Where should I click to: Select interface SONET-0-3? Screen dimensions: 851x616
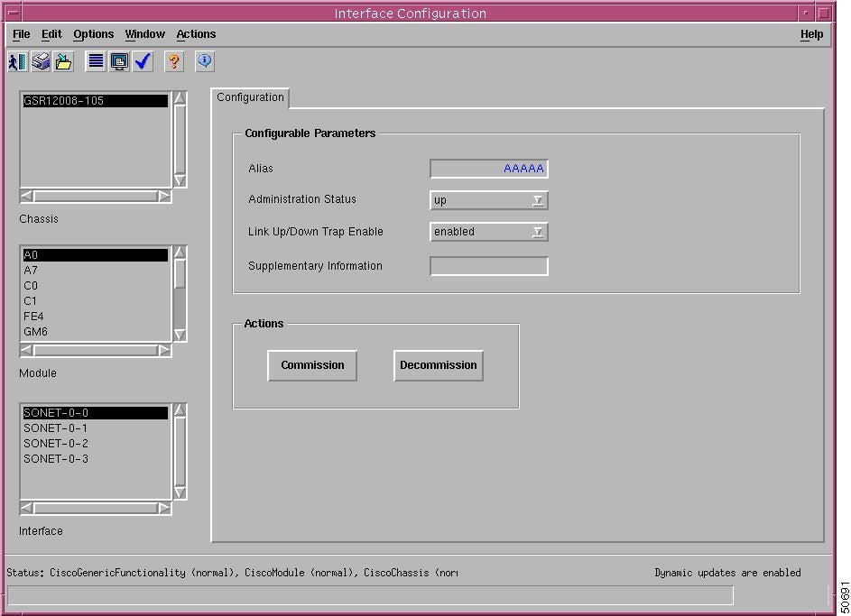pos(96,459)
